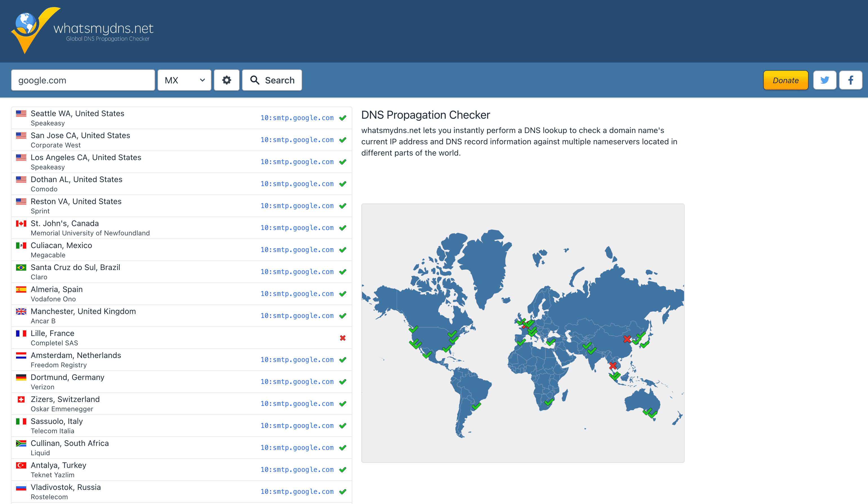Open Antalya, Turkey result 10:smtp.google.com
Screen dimensions: 868x504
click(x=297, y=470)
